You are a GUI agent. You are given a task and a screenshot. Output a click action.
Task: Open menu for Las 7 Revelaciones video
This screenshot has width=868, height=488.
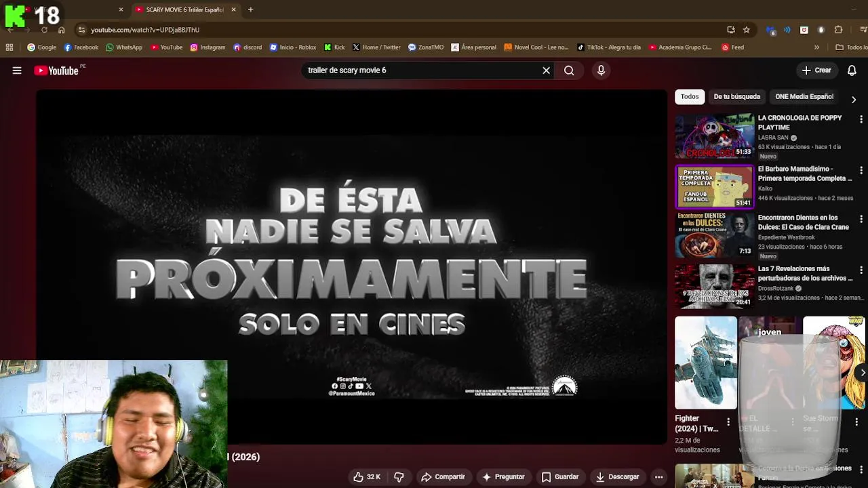click(x=861, y=270)
